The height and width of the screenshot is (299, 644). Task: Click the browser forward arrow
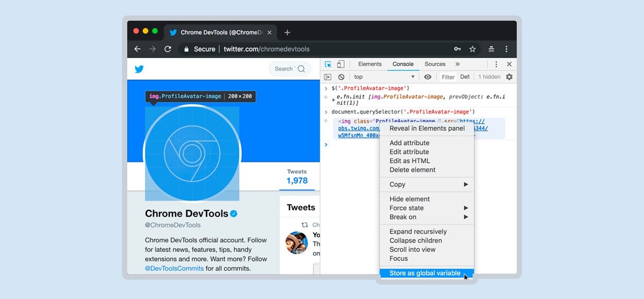tap(152, 49)
